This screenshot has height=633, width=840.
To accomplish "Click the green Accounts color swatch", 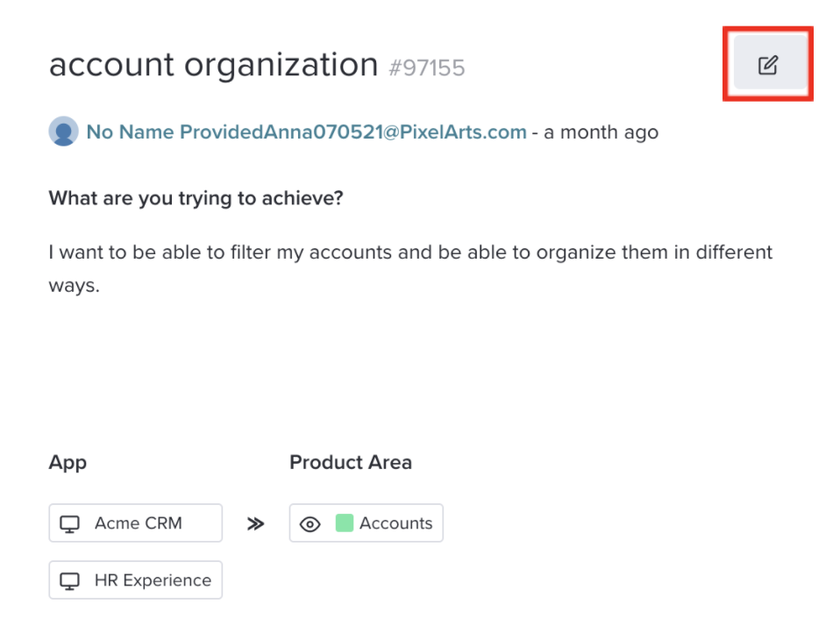I will tap(344, 523).
